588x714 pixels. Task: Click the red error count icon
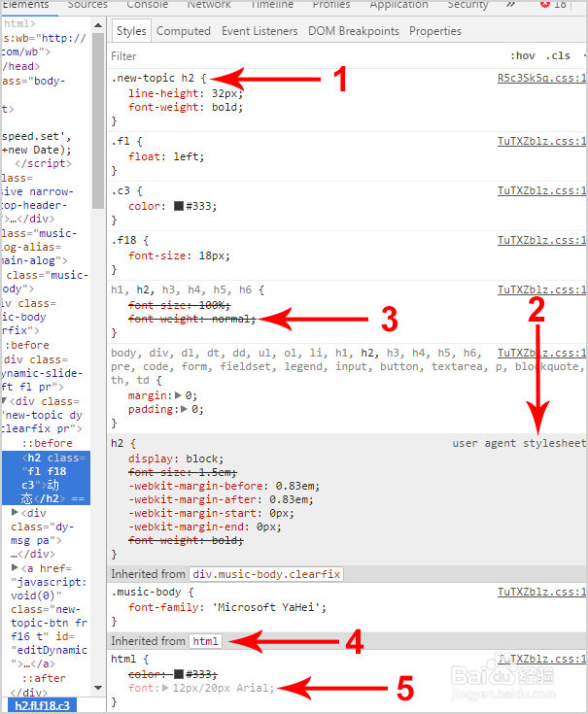[x=544, y=4]
